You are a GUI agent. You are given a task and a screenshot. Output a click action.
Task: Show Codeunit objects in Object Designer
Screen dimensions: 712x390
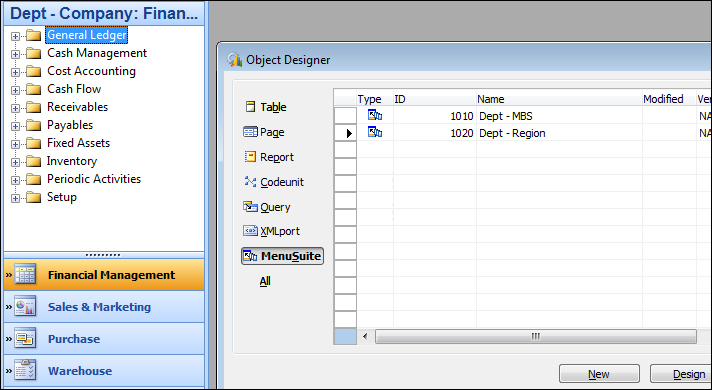pos(274,182)
